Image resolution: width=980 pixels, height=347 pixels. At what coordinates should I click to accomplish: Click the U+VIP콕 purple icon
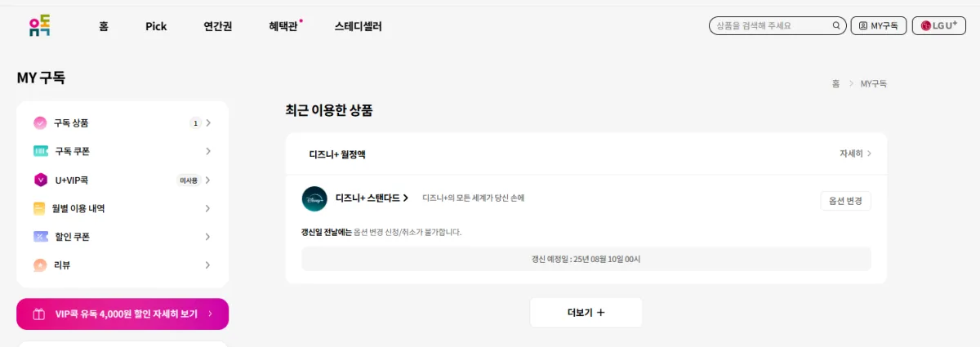click(x=40, y=180)
